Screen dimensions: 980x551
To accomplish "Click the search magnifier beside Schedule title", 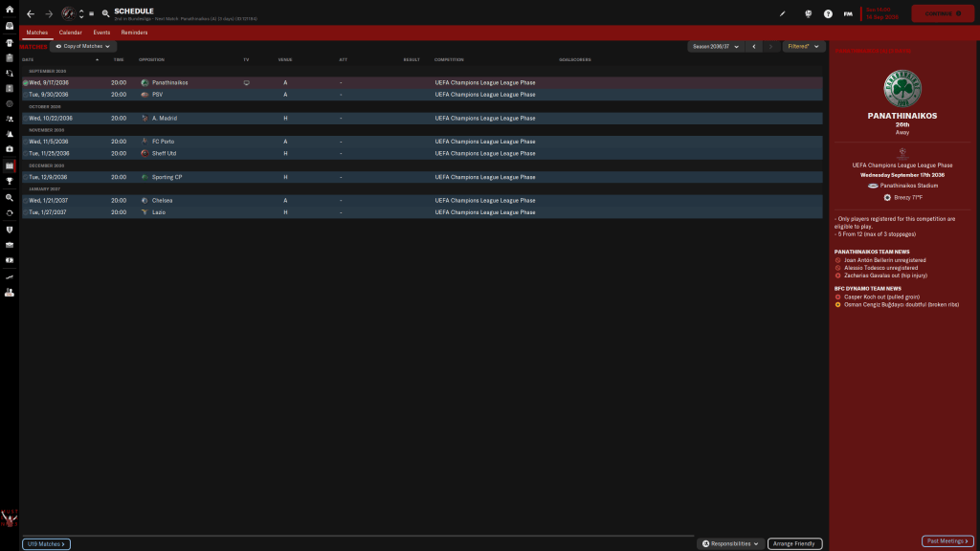I will [x=105, y=14].
